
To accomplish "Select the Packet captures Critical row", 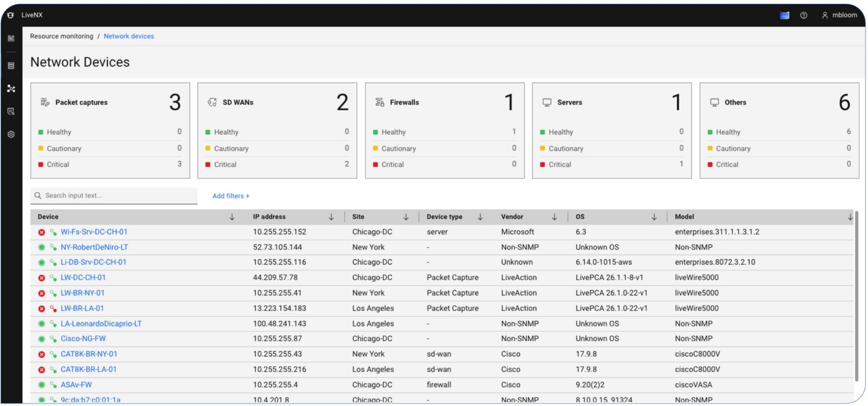I will pyautogui.click(x=110, y=164).
